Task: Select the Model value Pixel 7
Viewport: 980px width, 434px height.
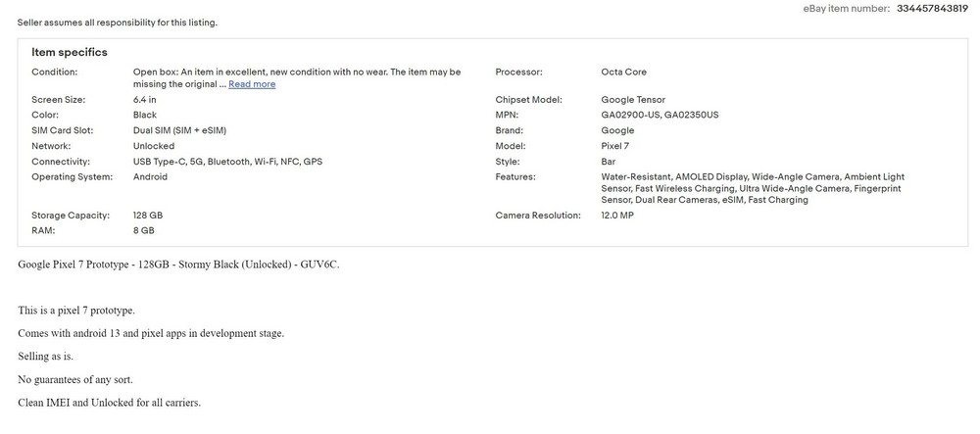Action: pyautogui.click(x=615, y=146)
